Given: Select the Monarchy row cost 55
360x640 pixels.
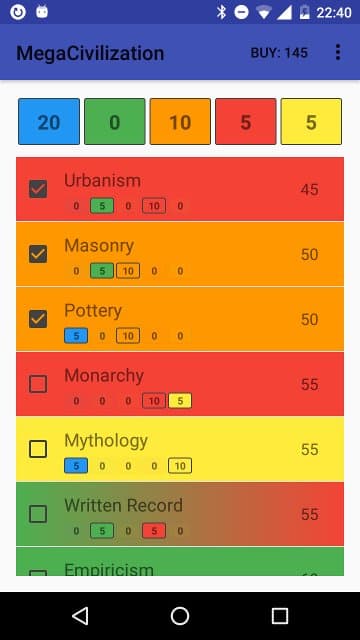Looking at the screenshot, I should tap(309, 384).
